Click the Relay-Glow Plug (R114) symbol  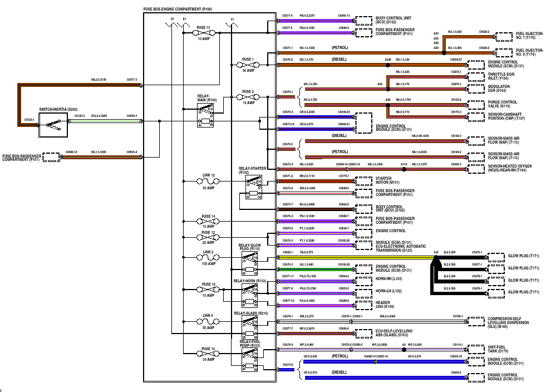(x=249, y=263)
